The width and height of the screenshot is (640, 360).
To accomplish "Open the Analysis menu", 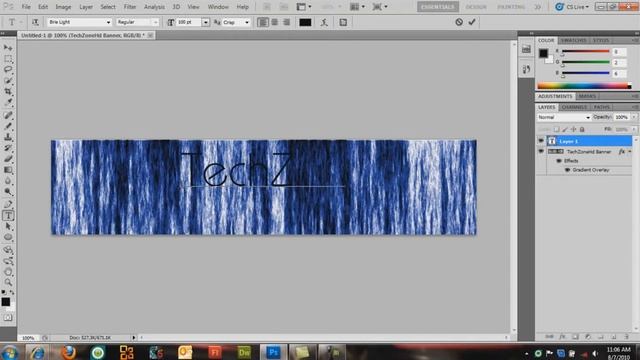I will (x=154, y=7).
